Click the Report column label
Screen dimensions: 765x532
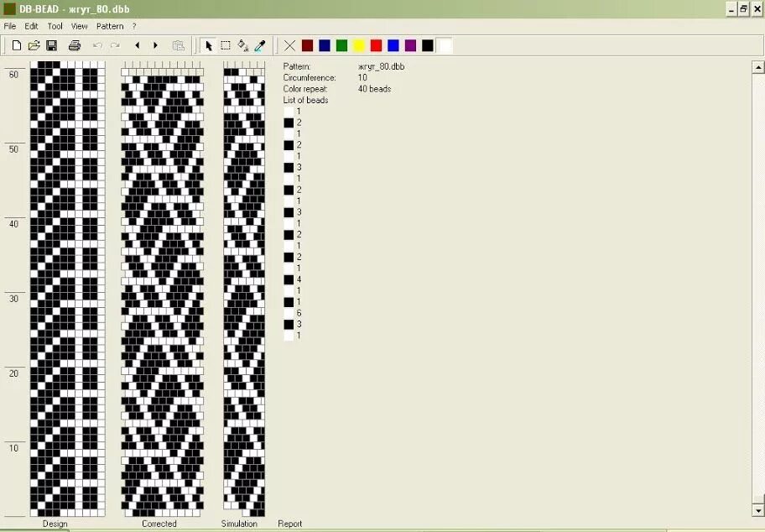click(289, 524)
